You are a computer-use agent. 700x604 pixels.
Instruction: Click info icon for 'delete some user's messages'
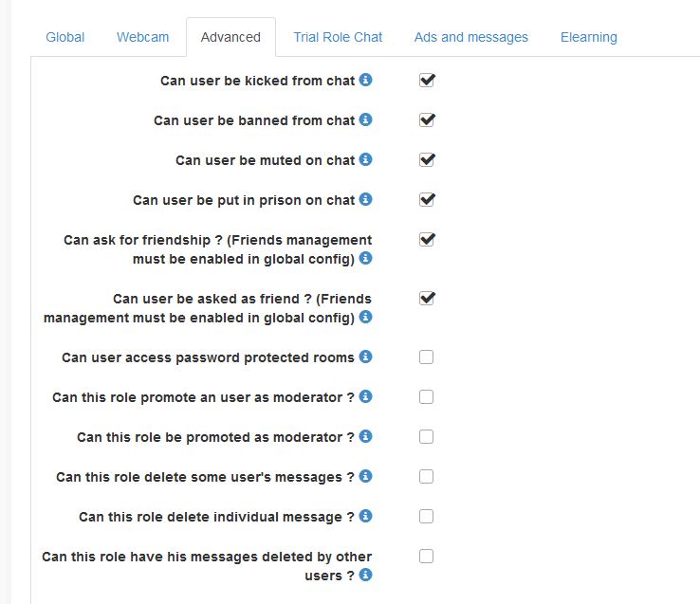click(x=366, y=477)
